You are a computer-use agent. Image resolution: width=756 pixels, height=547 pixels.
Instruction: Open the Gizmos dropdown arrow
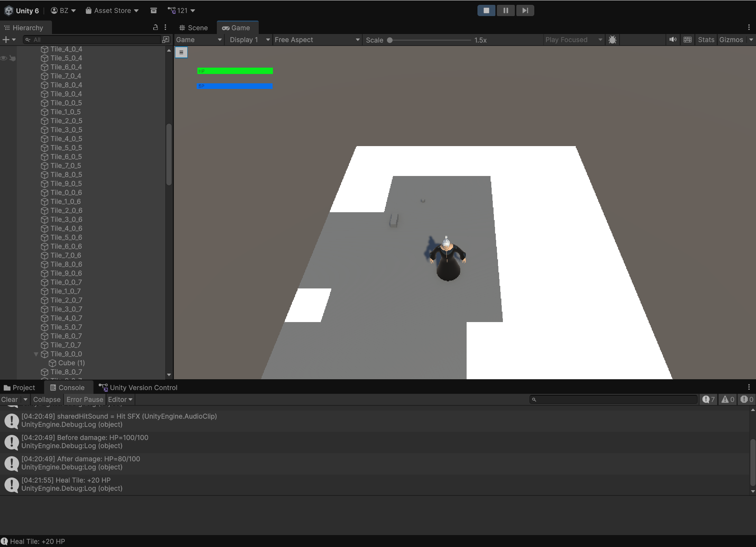click(x=751, y=40)
